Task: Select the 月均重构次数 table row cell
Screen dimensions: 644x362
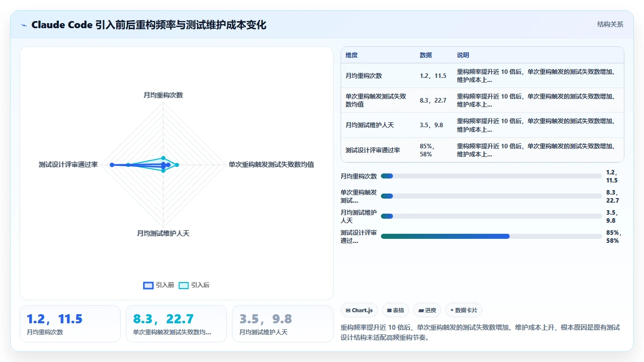Action: 364,76
